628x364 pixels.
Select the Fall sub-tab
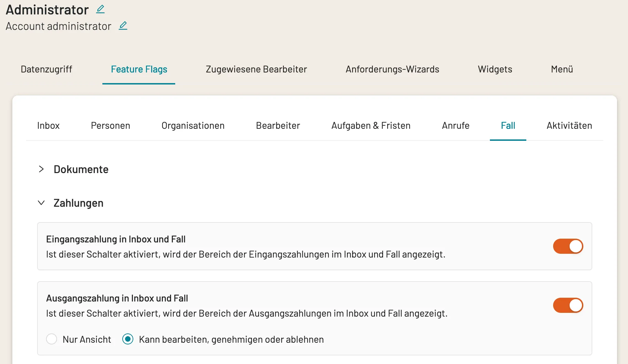508,126
